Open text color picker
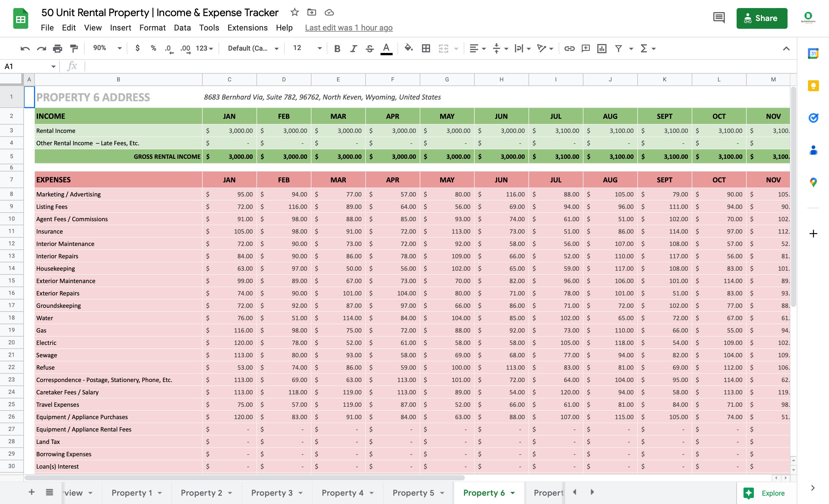The image size is (829, 504). [x=386, y=49]
